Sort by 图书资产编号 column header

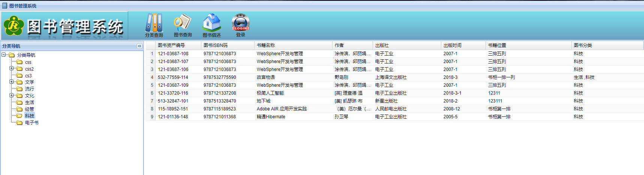coord(178,45)
